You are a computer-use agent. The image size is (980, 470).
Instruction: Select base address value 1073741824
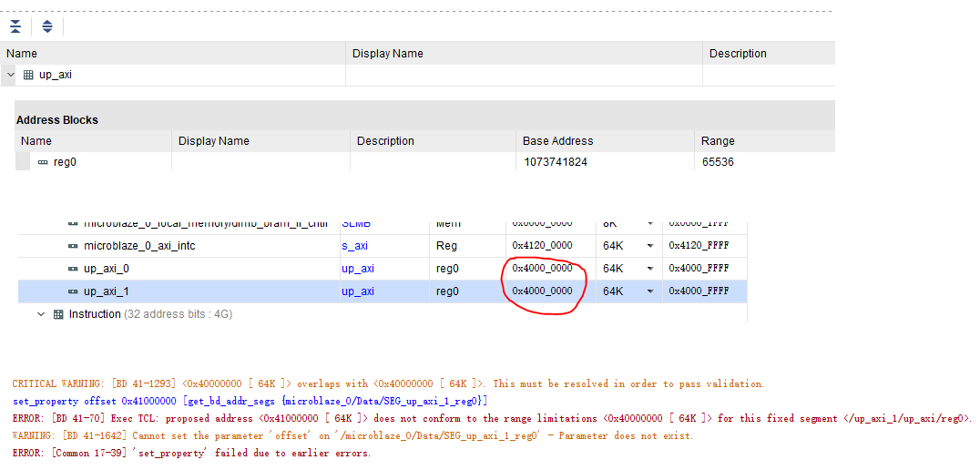[x=555, y=162]
